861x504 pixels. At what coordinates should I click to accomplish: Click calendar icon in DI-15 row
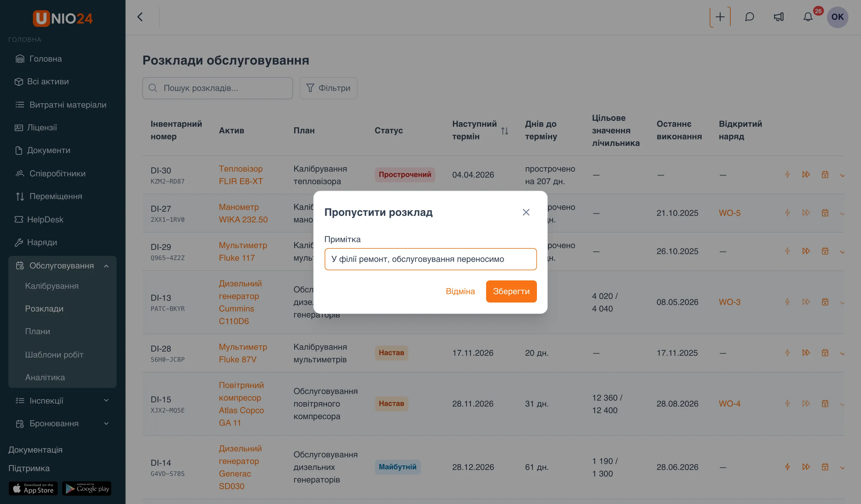825,404
